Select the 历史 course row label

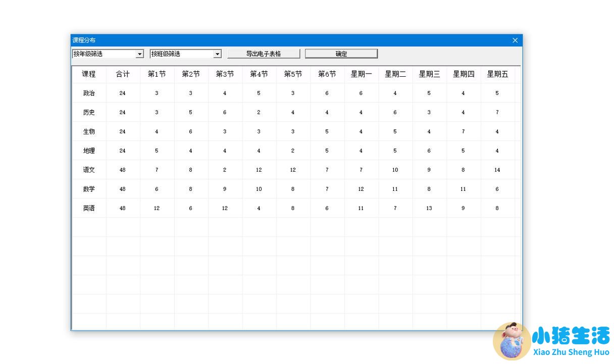coord(89,113)
